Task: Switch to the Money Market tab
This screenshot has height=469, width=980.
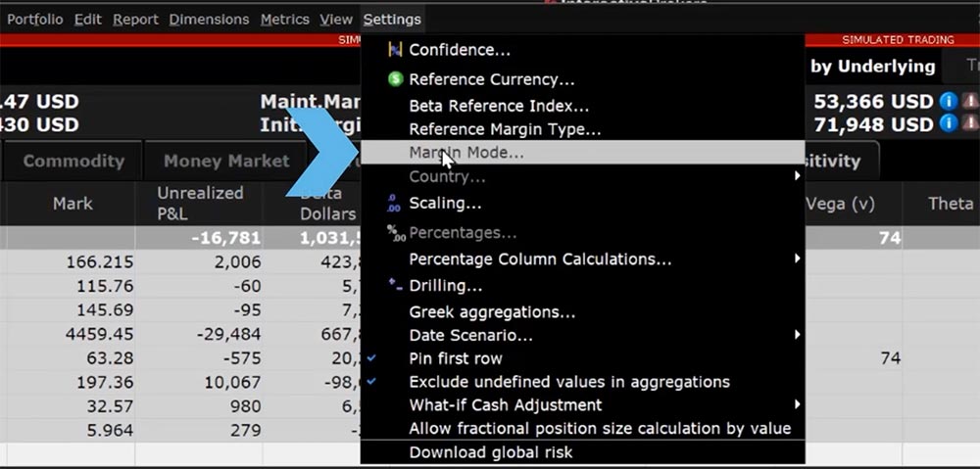Action: coord(226,161)
